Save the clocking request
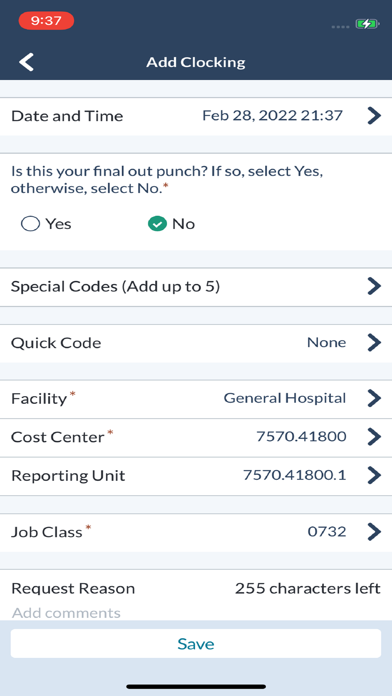Viewport: 392px width, 696px height. tap(196, 643)
